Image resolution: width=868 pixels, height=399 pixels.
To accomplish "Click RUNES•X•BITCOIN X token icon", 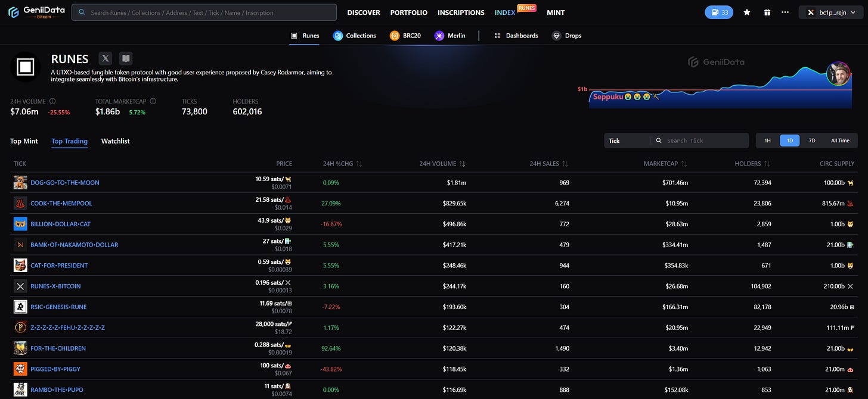I will tap(20, 286).
